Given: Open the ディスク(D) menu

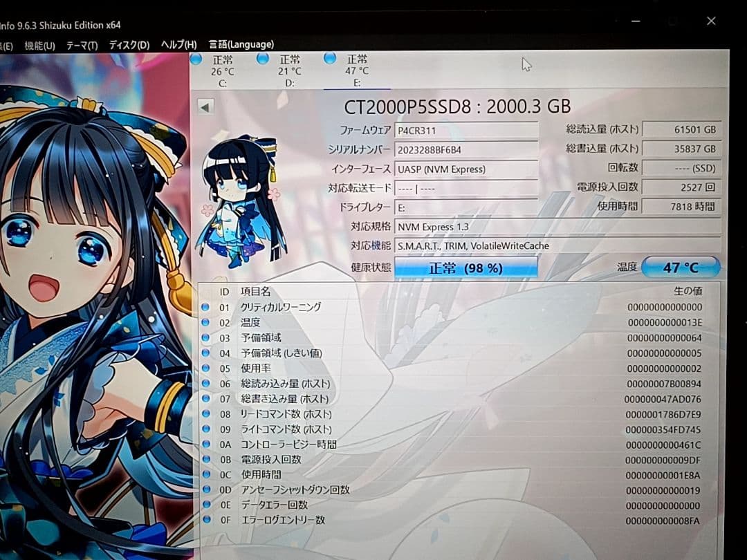Looking at the screenshot, I should tap(129, 45).
